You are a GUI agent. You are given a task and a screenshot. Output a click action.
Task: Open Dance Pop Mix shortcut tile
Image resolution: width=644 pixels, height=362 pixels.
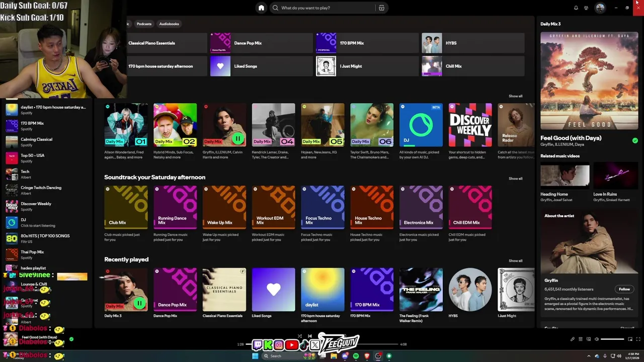(261, 43)
